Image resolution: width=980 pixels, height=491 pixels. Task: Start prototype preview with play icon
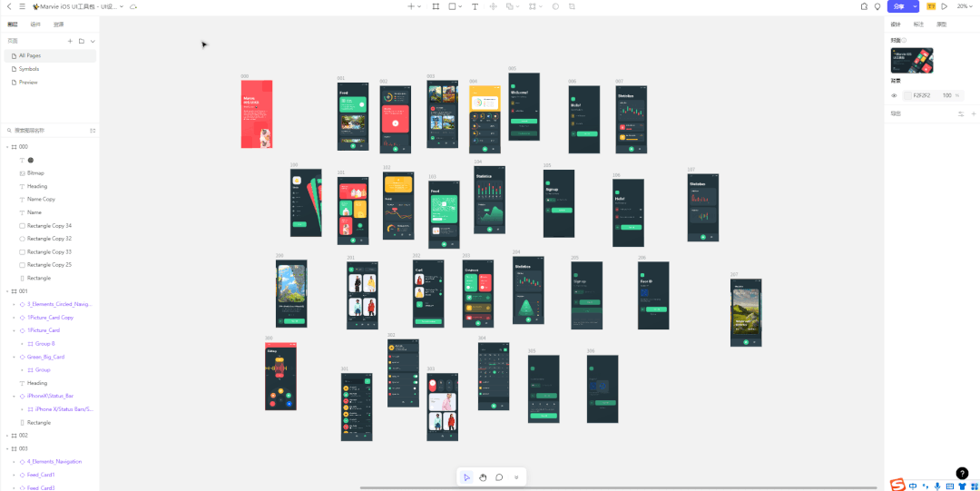(945, 6)
